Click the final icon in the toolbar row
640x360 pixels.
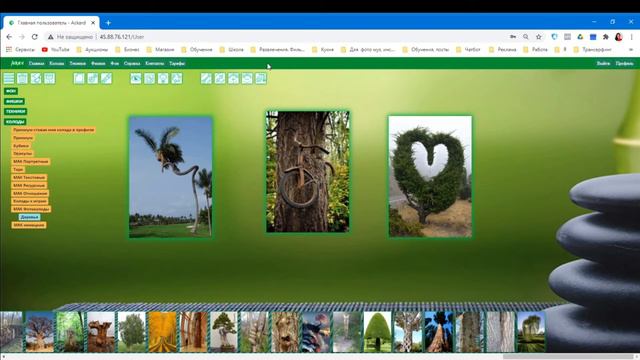260,78
